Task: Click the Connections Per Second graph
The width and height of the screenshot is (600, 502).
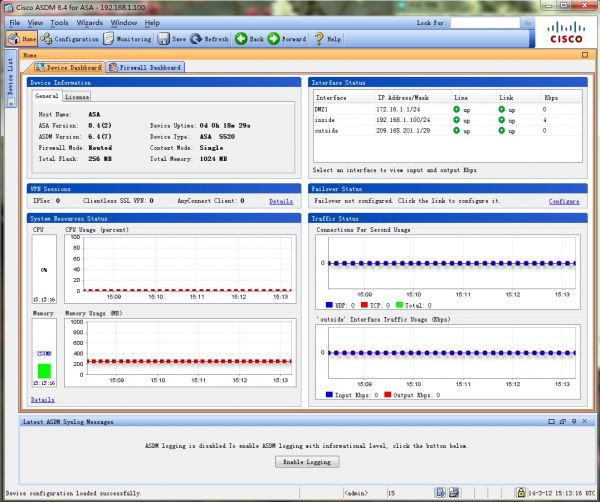Action: tap(448, 272)
